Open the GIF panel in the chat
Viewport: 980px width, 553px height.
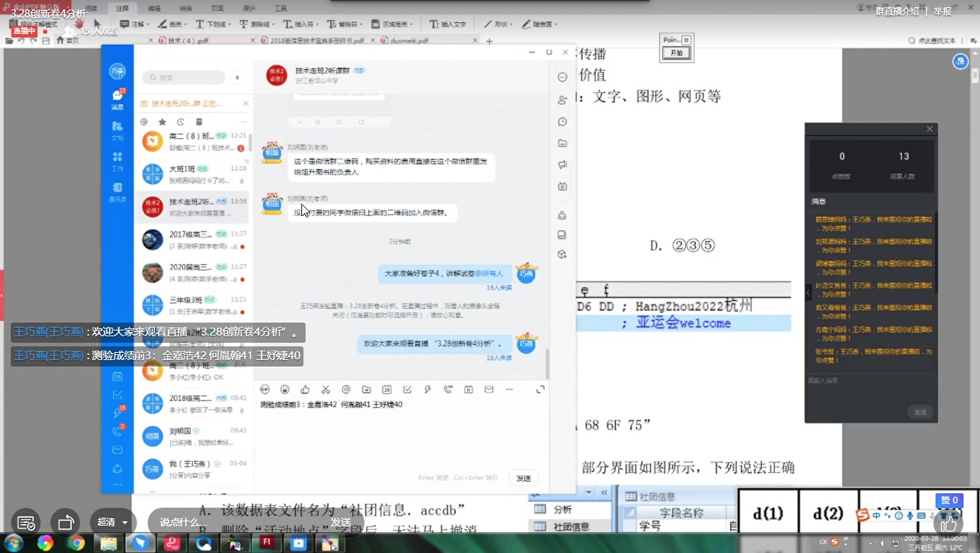pyautogui.click(x=264, y=389)
